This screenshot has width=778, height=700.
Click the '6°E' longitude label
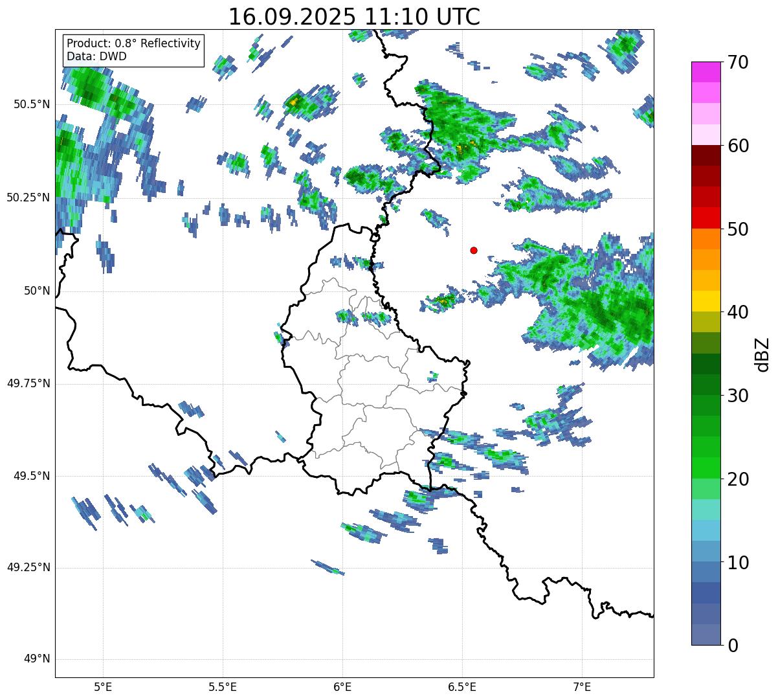pos(342,686)
